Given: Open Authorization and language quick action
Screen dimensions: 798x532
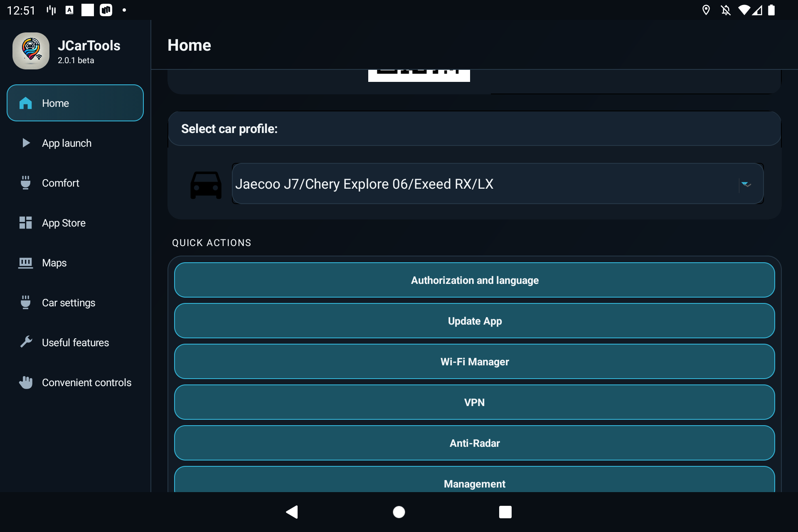Looking at the screenshot, I should [x=475, y=280].
